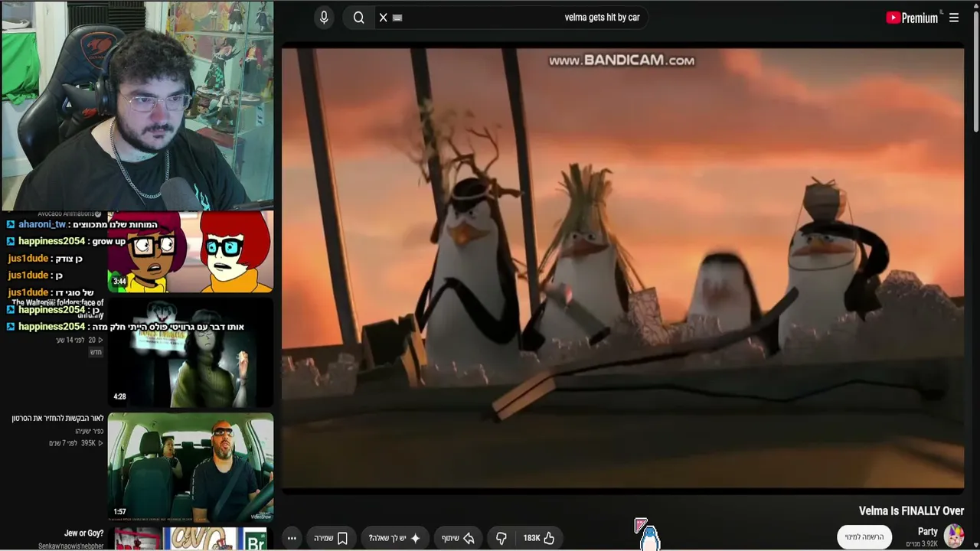Click the suggested video title "לאור הבקשות להחזיר את הסרטון"
Viewport: 980px width, 551px height.
57,418
